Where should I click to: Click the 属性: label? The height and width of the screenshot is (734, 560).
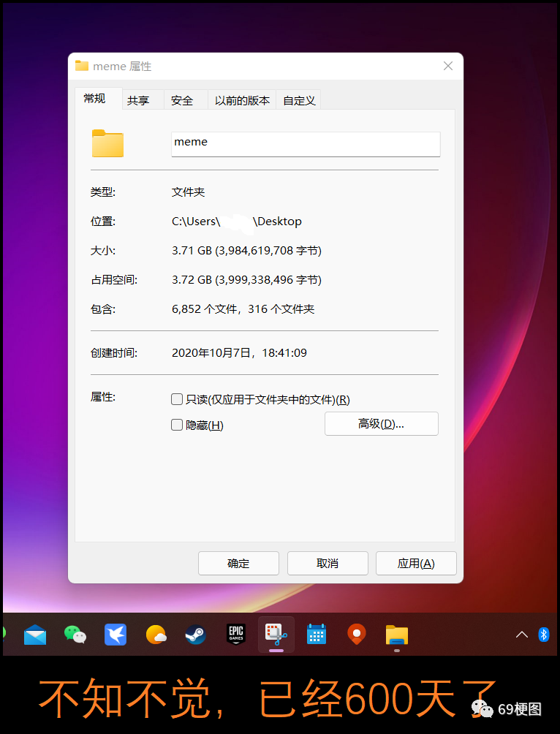click(103, 397)
